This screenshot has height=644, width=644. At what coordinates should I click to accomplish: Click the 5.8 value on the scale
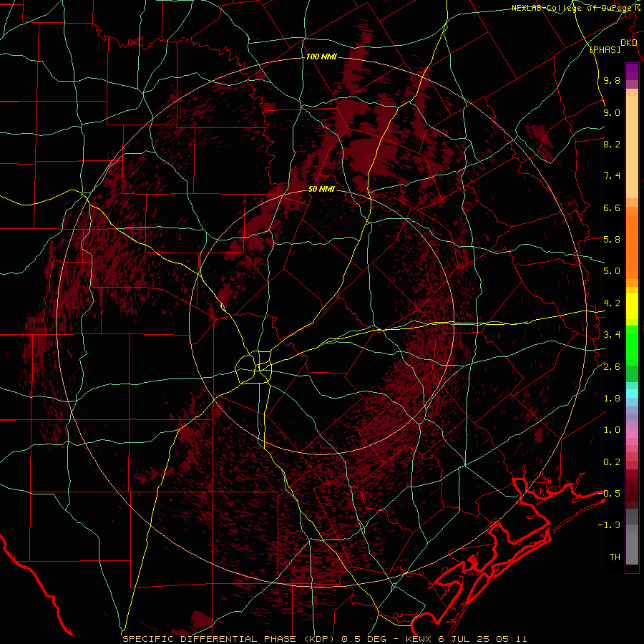pos(612,240)
